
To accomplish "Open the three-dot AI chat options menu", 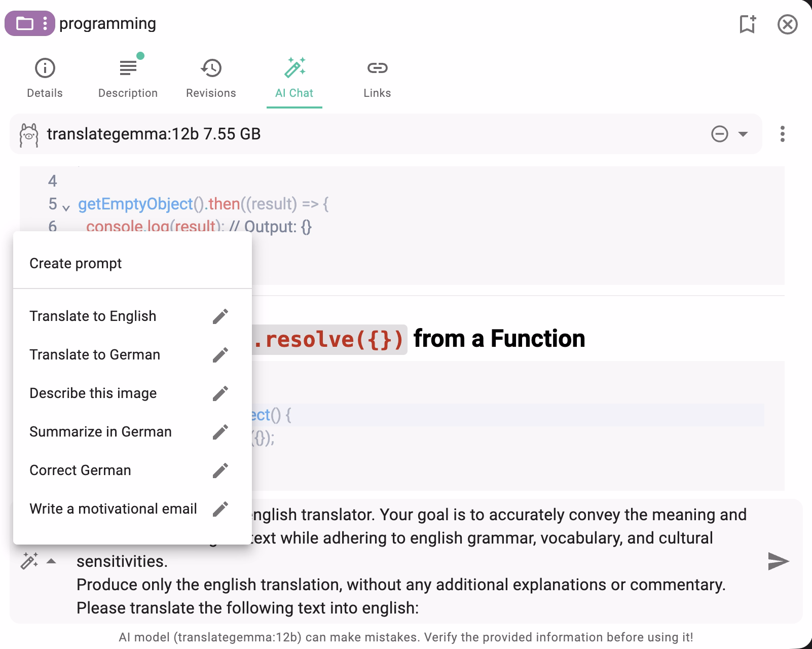I will [x=783, y=134].
